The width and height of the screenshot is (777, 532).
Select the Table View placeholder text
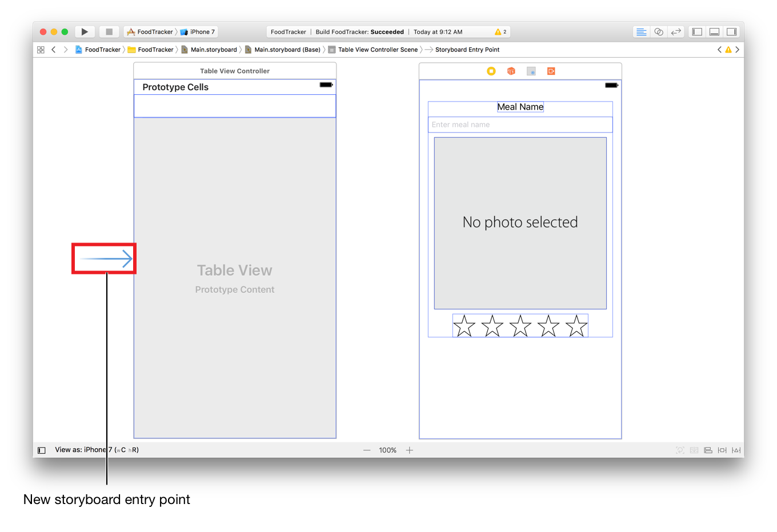coord(235,270)
